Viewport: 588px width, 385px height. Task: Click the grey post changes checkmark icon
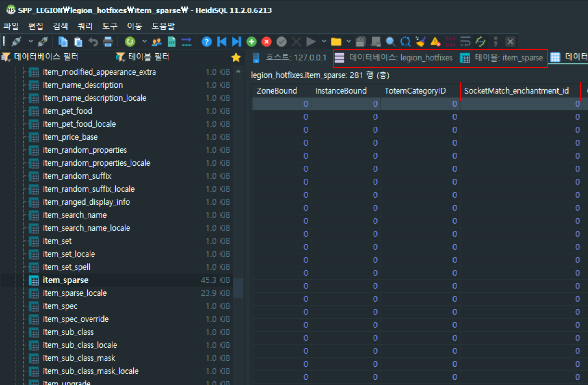pyautogui.click(x=281, y=42)
